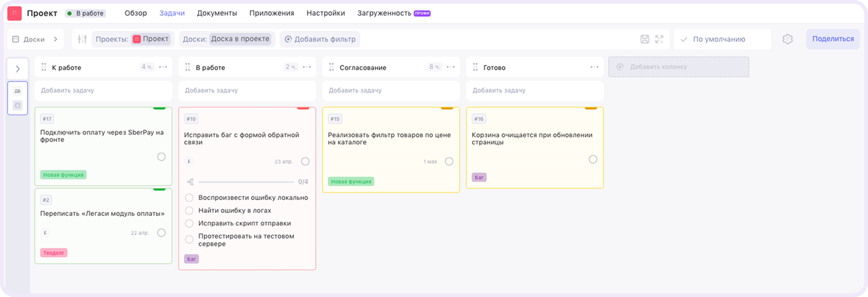Click the drag handle of column «Согласование»
This screenshot has width=868, height=297.
(331, 67)
